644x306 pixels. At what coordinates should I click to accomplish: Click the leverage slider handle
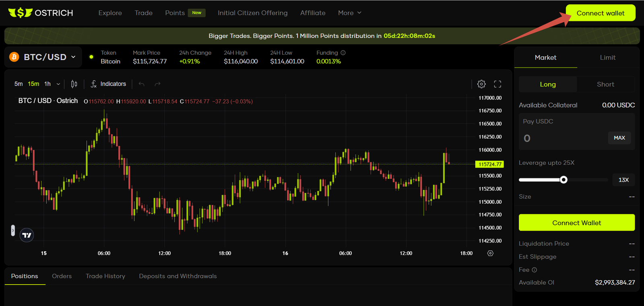[563, 180]
